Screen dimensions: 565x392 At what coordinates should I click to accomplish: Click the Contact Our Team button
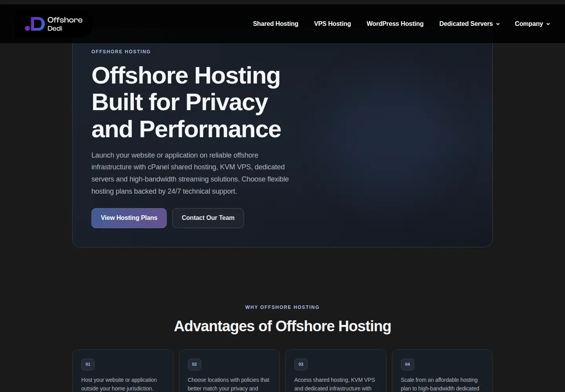tap(208, 218)
